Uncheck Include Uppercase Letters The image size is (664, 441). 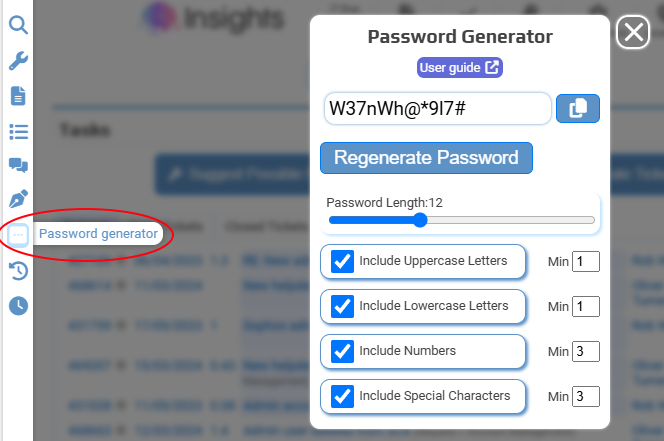click(342, 261)
